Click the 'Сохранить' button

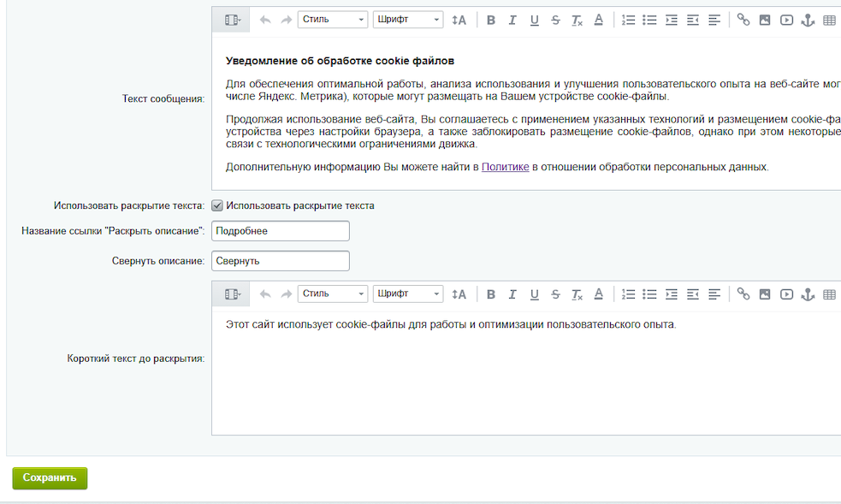click(x=50, y=478)
